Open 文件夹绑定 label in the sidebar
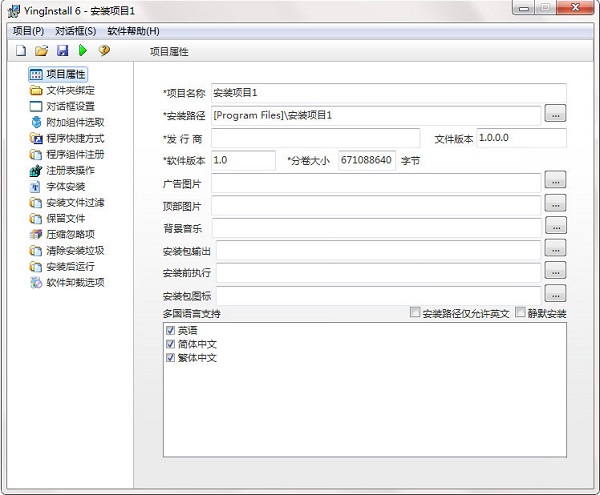This screenshot has width=600, height=495. 70,91
